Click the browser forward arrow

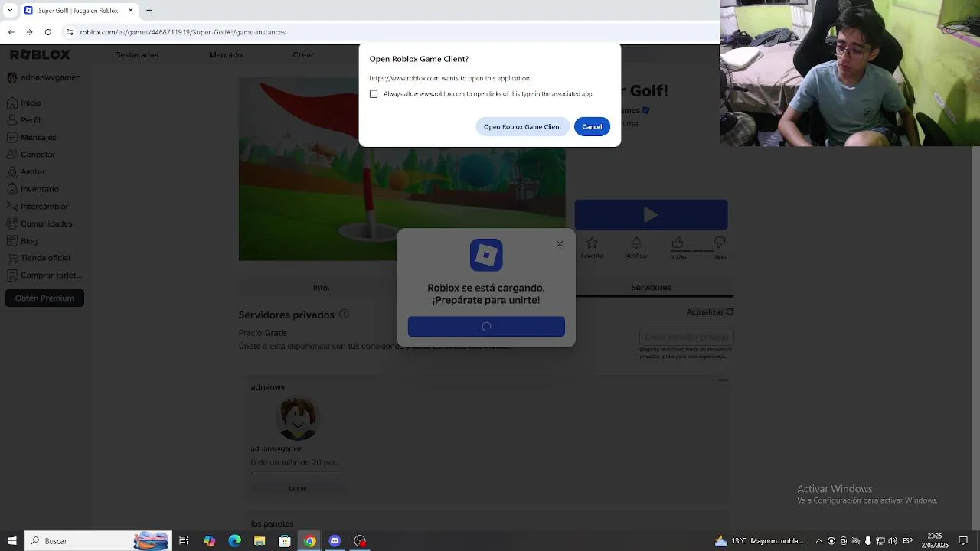pyautogui.click(x=29, y=32)
